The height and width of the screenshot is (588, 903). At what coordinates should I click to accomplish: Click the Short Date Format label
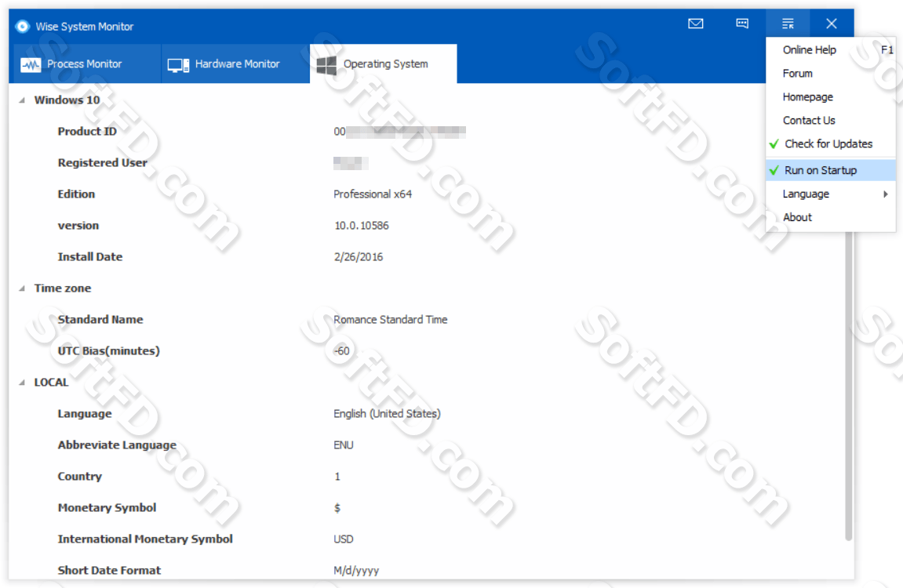point(109,570)
